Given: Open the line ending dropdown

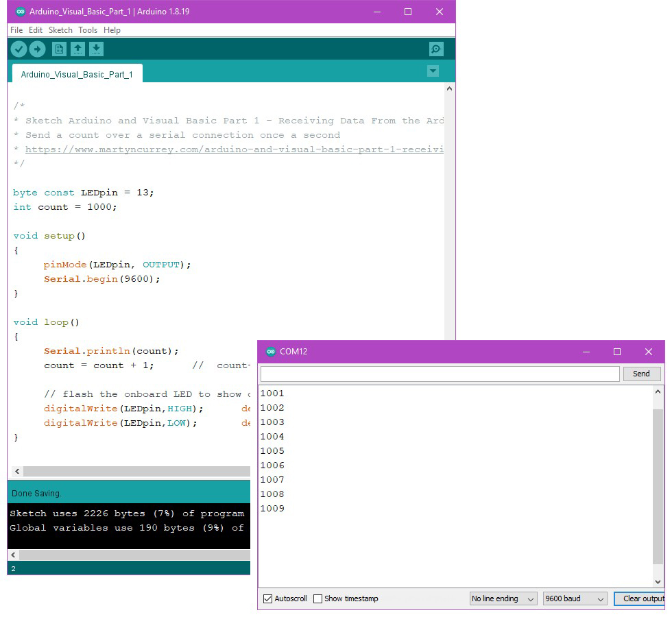Looking at the screenshot, I should click(503, 598).
